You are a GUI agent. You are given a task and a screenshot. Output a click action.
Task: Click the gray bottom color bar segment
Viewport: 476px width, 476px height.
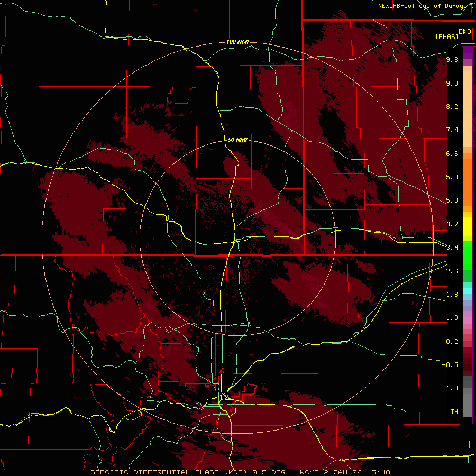(x=467, y=405)
